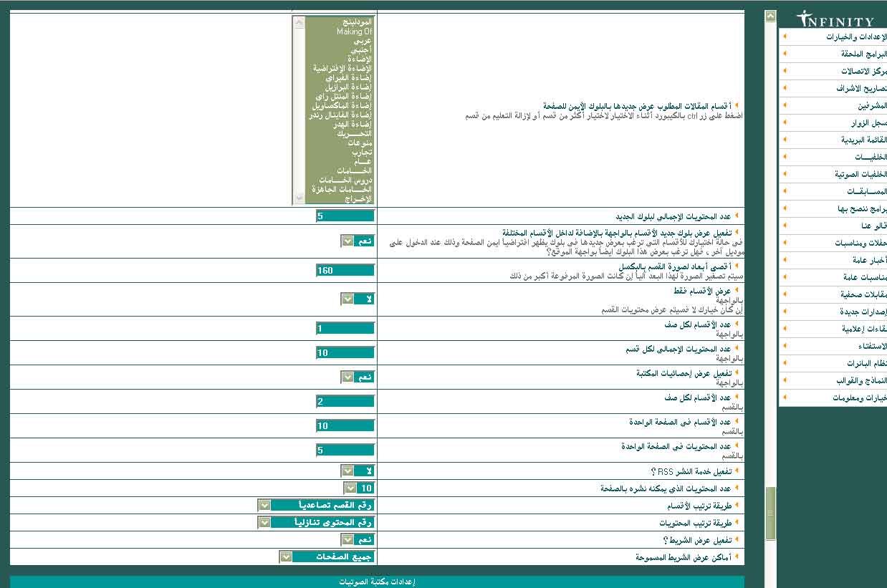This screenshot has width=887, height=588.
Task: Select إضاءة الفاينال رندر in the list
Action: tap(339, 115)
